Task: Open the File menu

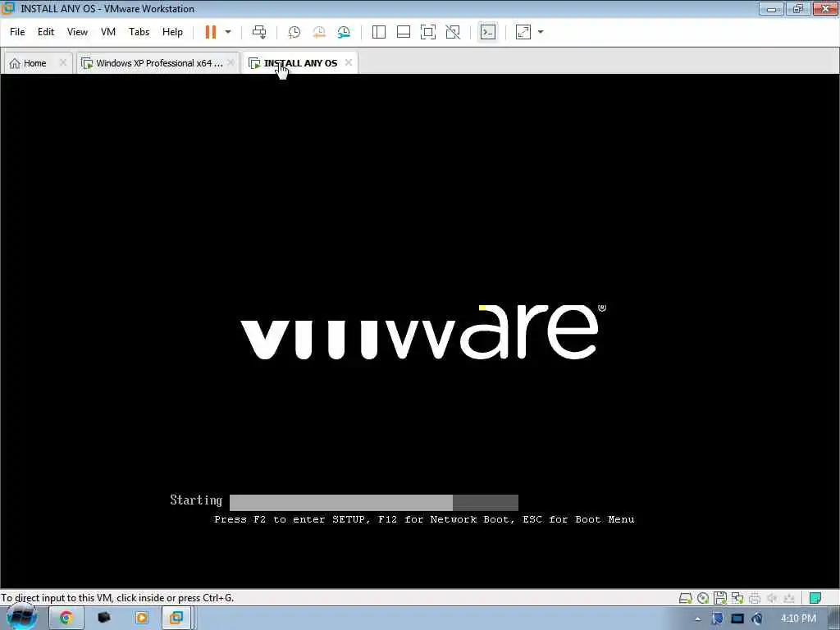Action: tap(17, 32)
